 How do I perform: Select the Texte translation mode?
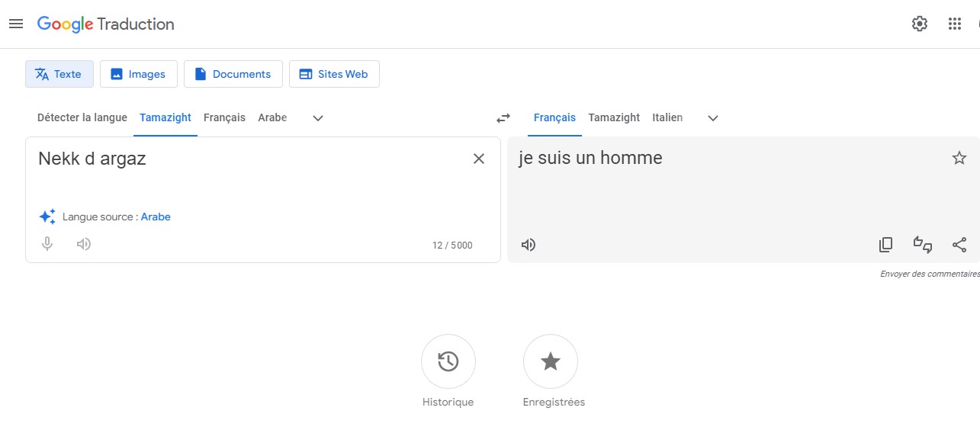(x=59, y=74)
